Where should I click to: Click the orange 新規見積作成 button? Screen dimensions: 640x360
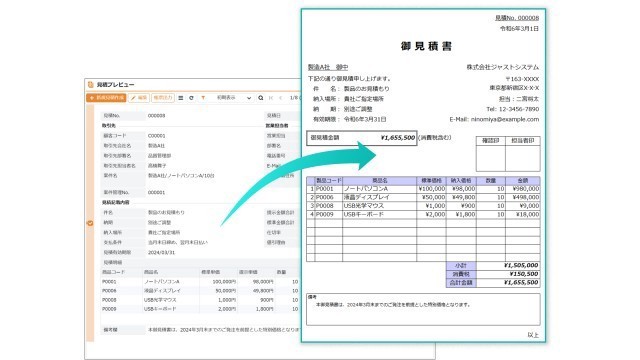(106, 98)
